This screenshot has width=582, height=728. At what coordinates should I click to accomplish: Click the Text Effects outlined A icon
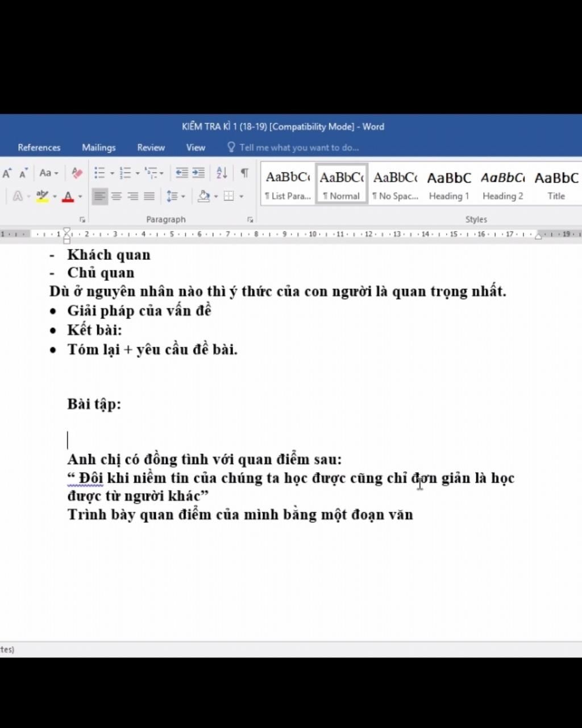pos(18,196)
